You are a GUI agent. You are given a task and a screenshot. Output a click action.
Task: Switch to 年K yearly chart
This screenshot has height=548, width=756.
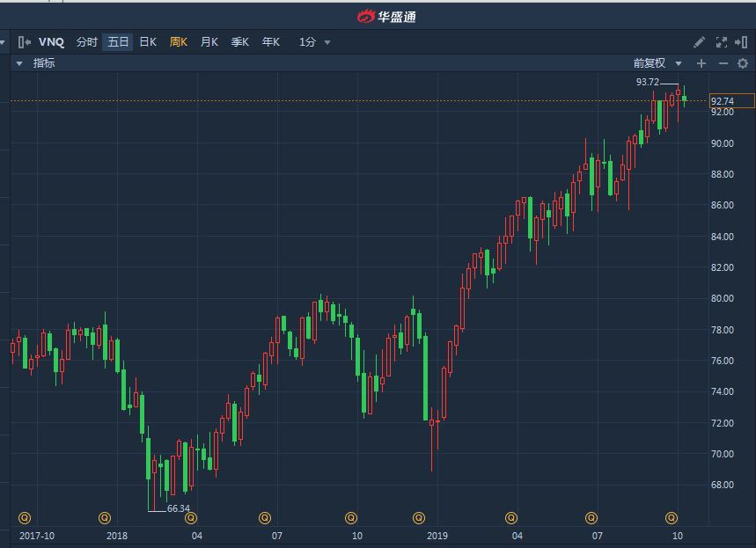coord(270,41)
